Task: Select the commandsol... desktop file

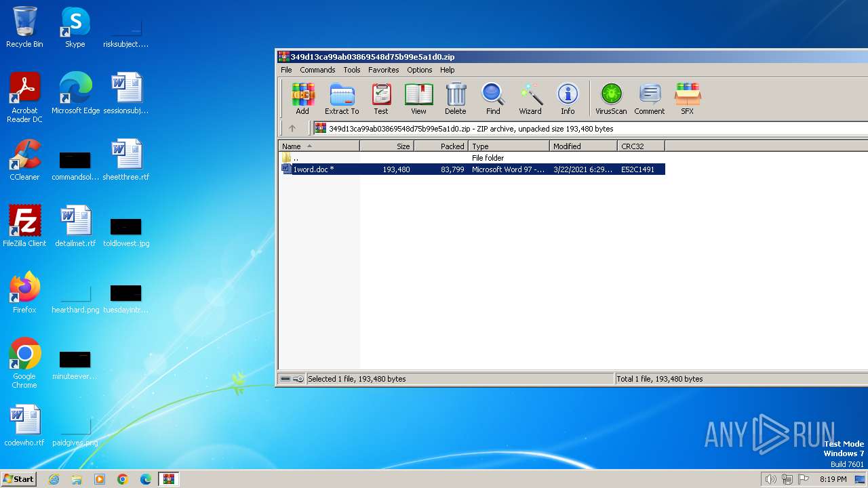Action: coord(75,166)
